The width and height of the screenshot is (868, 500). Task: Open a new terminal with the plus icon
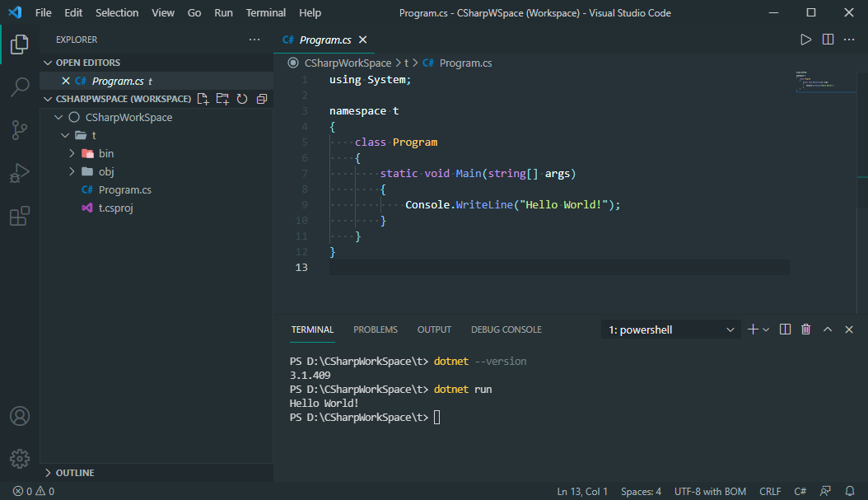coord(752,329)
